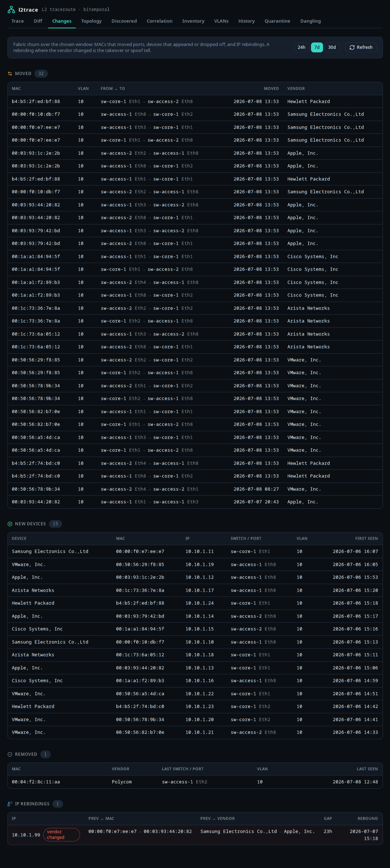
Task: Click MAC 00:1c:73:6a:05:12 in New Devices
Action: point(140,655)
